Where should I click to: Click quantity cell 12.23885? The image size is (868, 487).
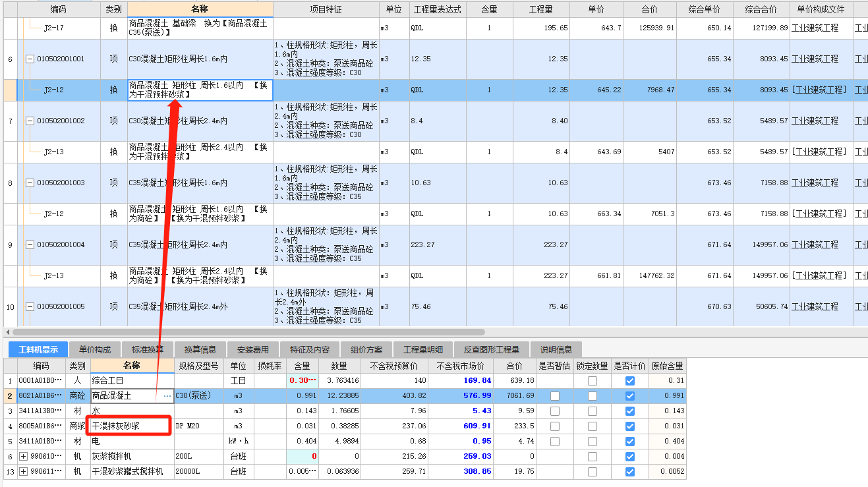(x=341, y=396)
